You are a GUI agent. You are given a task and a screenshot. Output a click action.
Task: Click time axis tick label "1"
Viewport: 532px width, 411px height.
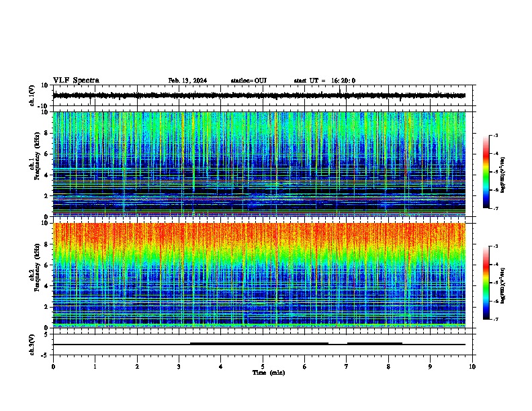[95, 367]
